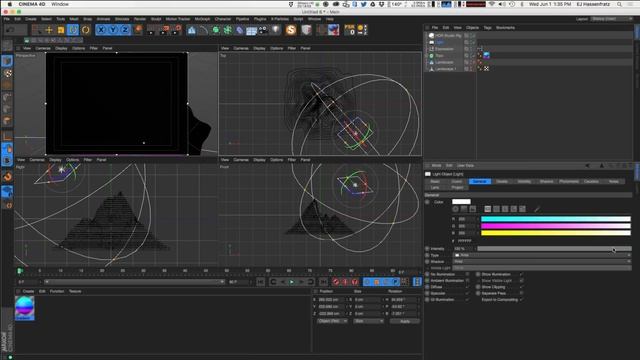
Task: Toggle Show Illumination checkbox
Action: pos(521,274)
